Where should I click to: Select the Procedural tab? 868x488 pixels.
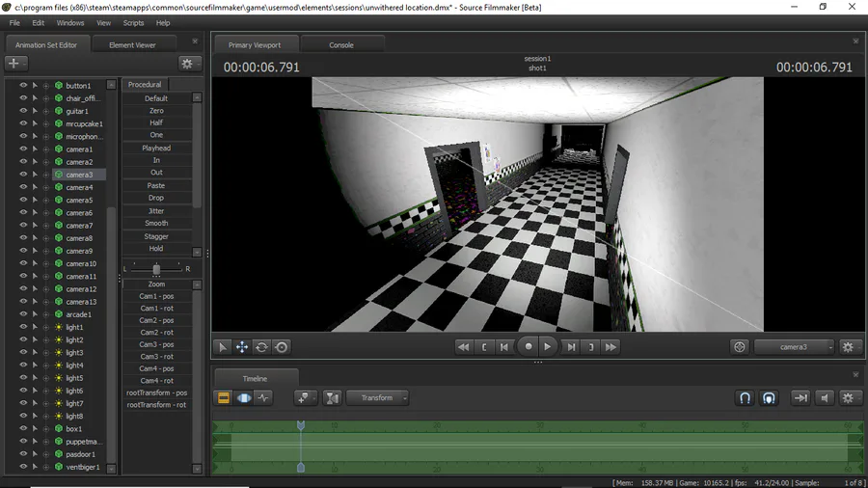coord(145,85)
